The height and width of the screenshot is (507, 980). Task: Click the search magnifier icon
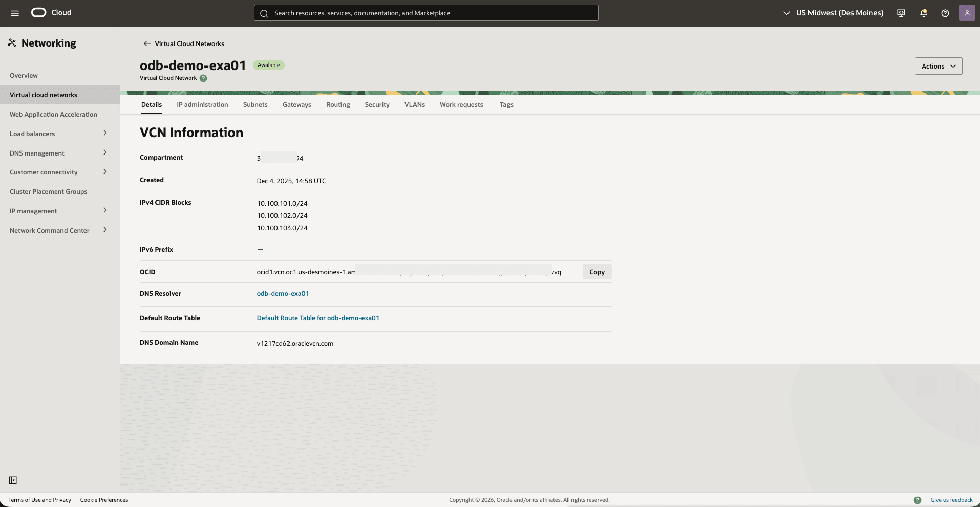coord(264,13)
